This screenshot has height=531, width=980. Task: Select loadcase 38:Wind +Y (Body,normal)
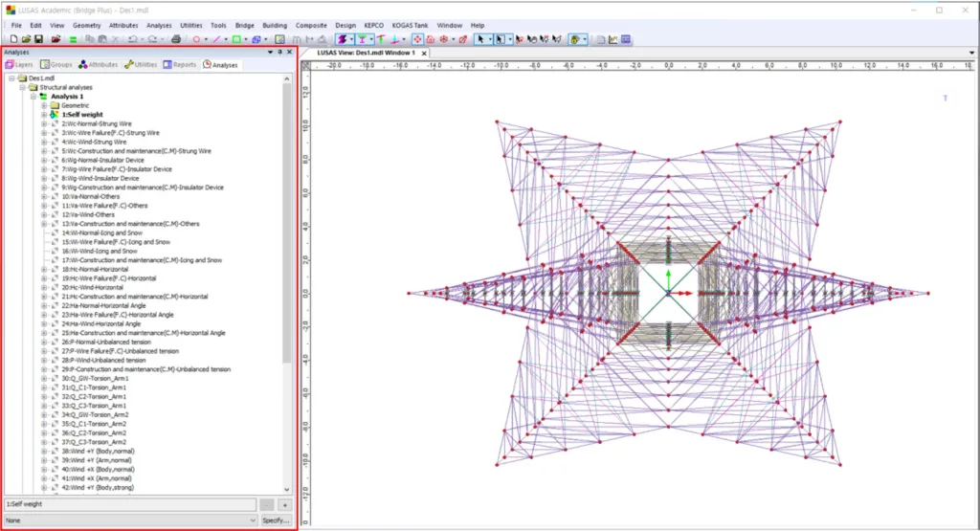[x=98, y=451]
